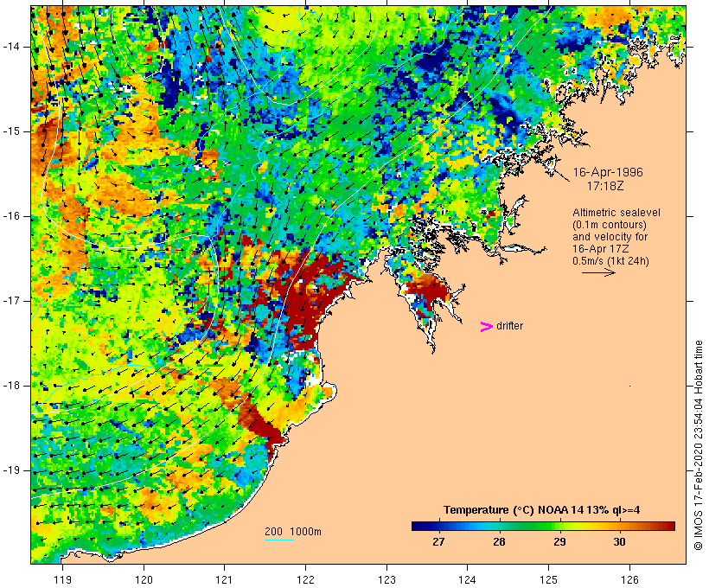The height and width of the screenshot is (588, 709).
Task: Click latitude axis label -18
Action: pos(11,386)
